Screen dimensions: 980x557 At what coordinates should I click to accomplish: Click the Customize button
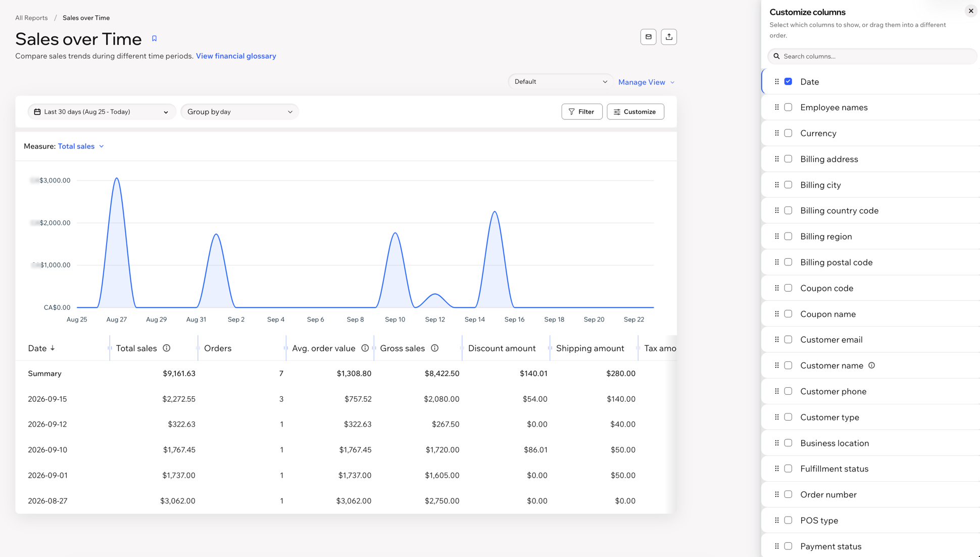point(635,112)
